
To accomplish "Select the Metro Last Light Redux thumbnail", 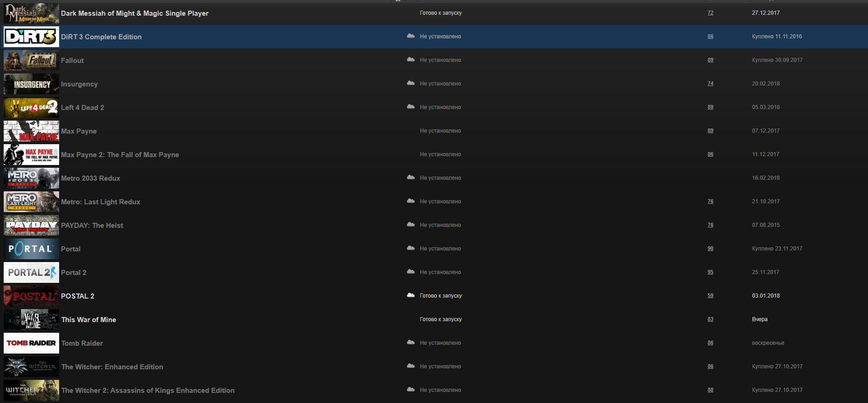I will (31, 201).
